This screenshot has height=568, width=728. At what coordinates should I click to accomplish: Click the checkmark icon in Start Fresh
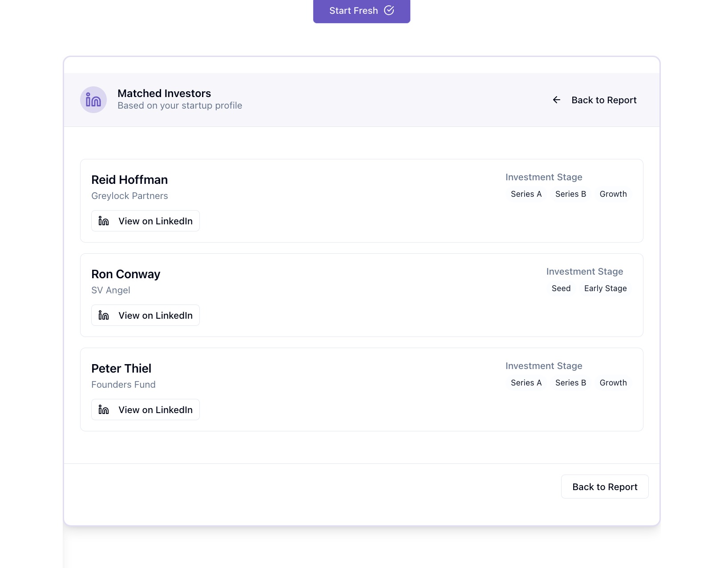(389, 10)
